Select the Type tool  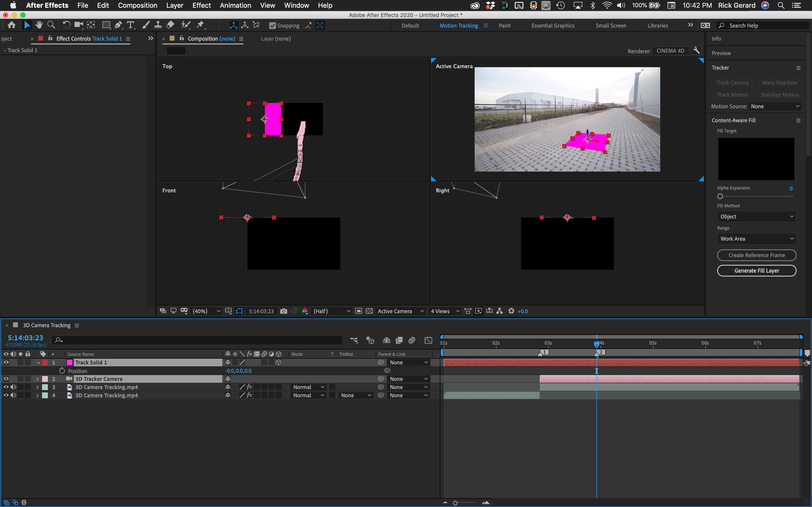pyautogui.click(x=130, y=25)
